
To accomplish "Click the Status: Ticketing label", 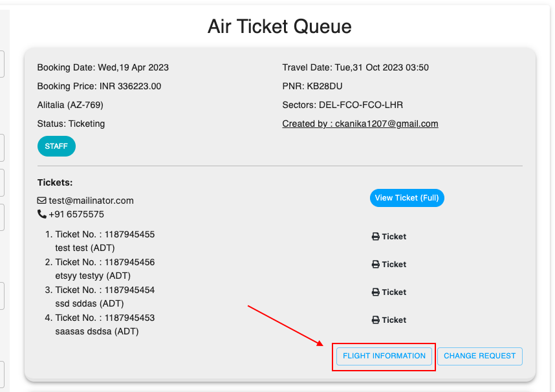I will click(71, 124).
